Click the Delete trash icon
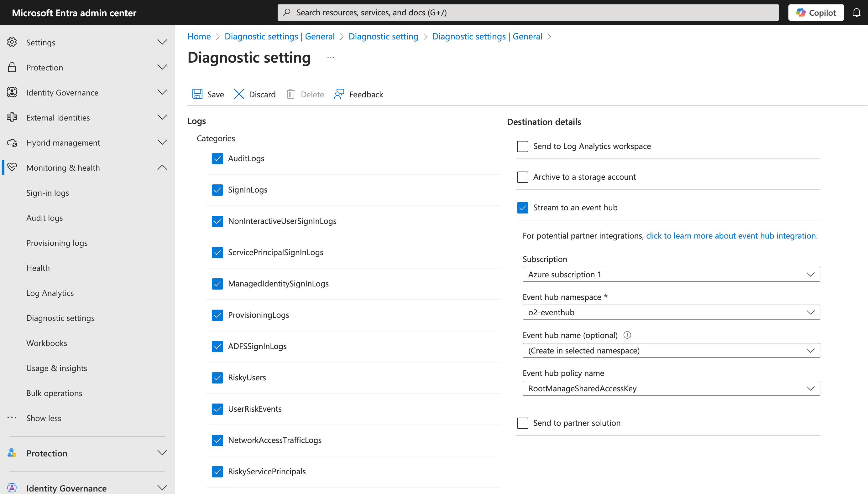This screenshot has width=868, height=494. [x=291, y=94]
